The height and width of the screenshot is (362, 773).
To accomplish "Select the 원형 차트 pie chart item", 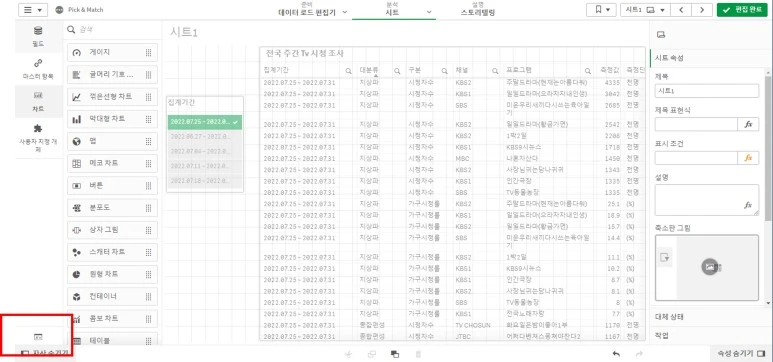I will coord(112,274).
